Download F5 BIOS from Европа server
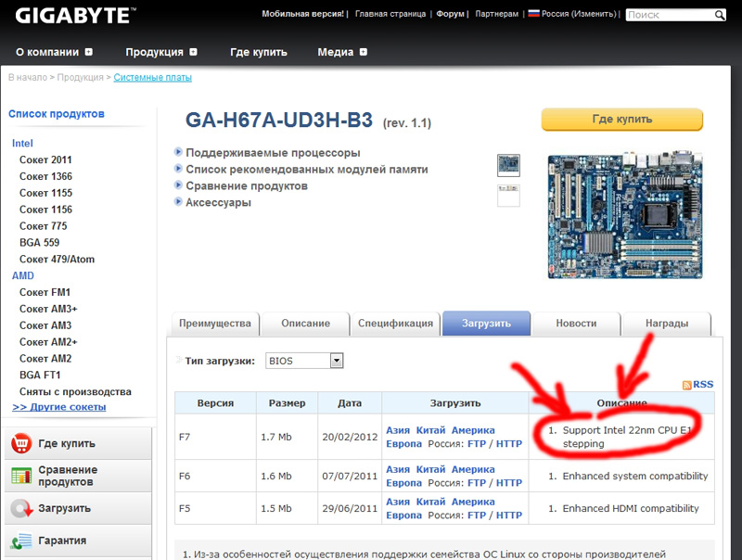 pos(403,515)
